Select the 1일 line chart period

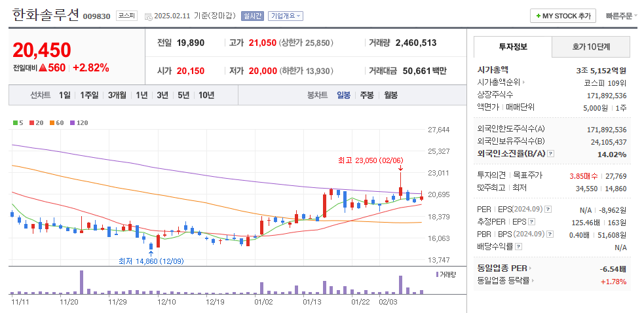coord(64,96)
